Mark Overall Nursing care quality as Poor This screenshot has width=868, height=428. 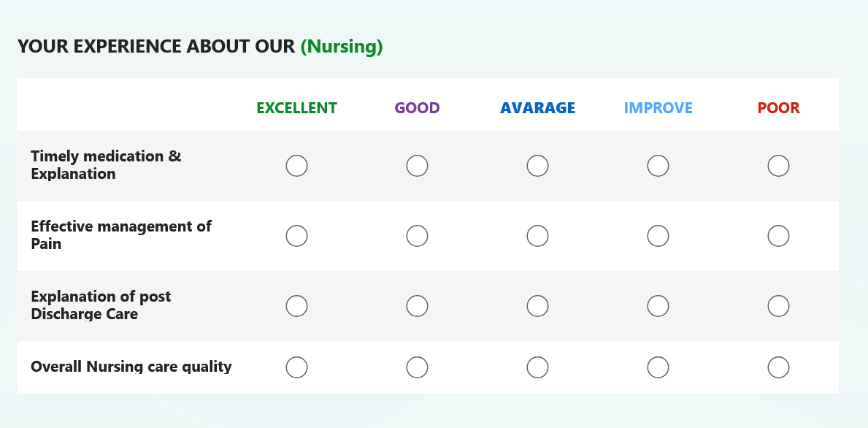point(778,367)
